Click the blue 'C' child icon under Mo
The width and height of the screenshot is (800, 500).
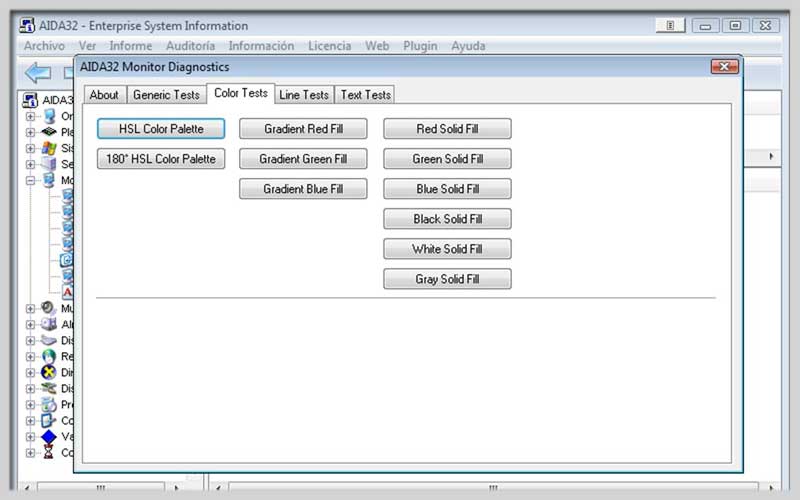pos(67,260)
